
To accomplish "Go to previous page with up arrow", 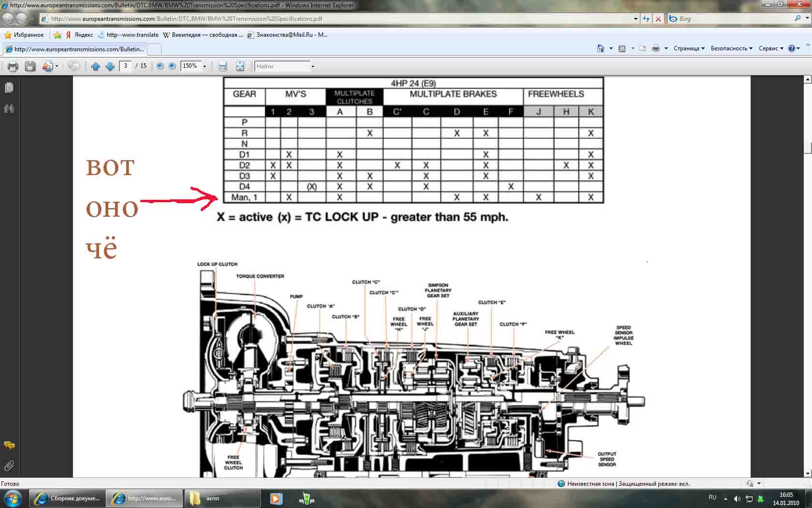I will point(95,66).
